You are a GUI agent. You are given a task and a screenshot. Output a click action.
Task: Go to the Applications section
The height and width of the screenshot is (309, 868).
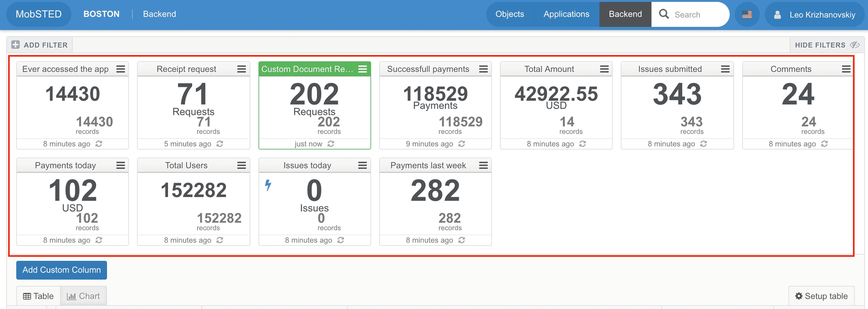pos(566,14)
